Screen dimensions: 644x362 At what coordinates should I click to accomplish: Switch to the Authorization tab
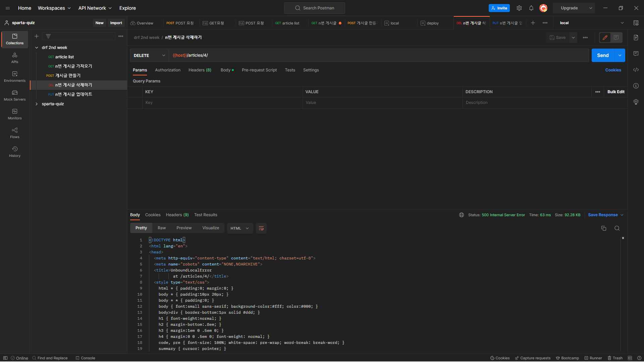coord(167,70)
